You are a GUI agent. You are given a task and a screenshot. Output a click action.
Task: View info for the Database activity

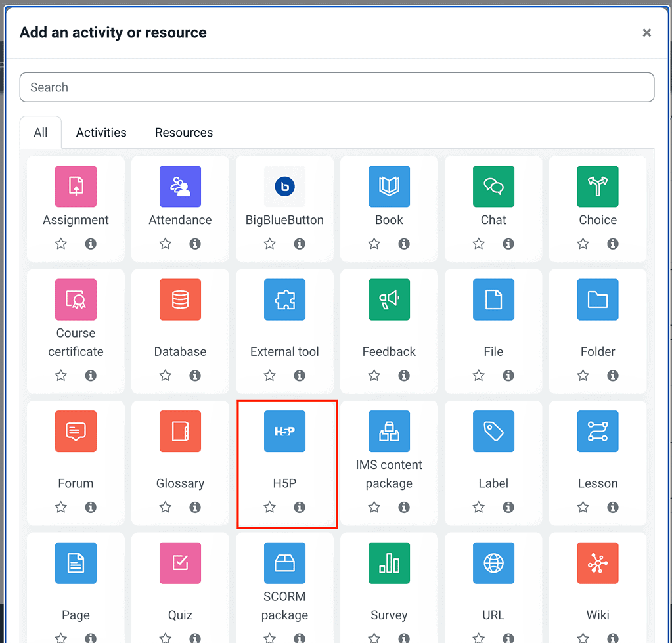point(195,376)
